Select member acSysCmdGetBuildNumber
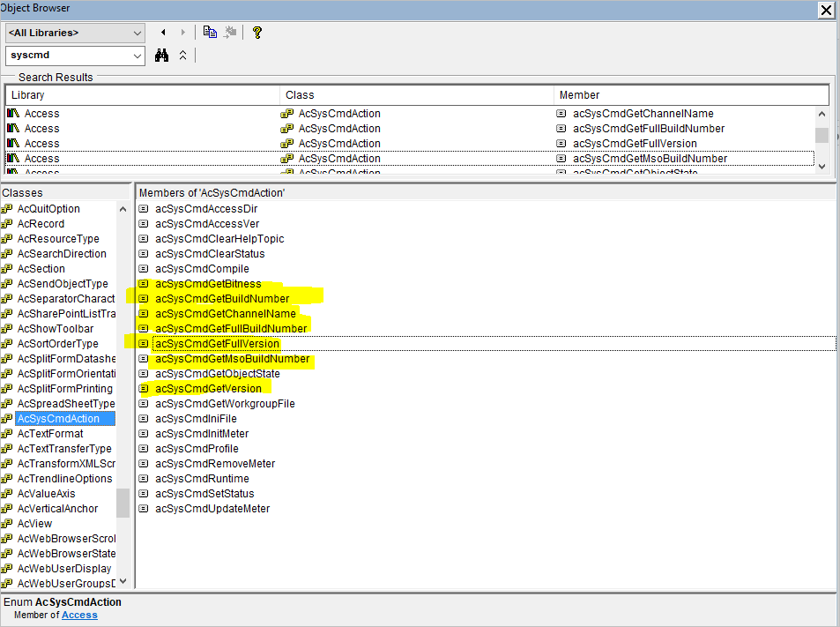 tap(222, 299)
